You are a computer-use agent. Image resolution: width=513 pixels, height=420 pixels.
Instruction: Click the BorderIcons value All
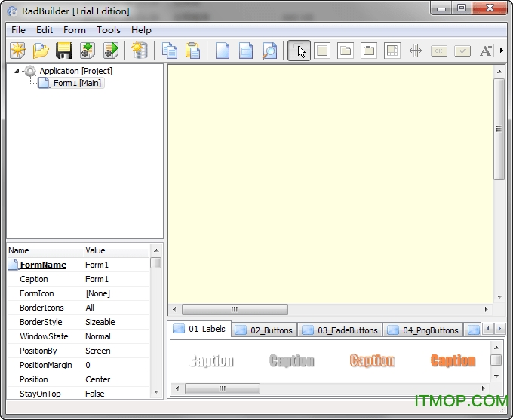click(116, 308)
